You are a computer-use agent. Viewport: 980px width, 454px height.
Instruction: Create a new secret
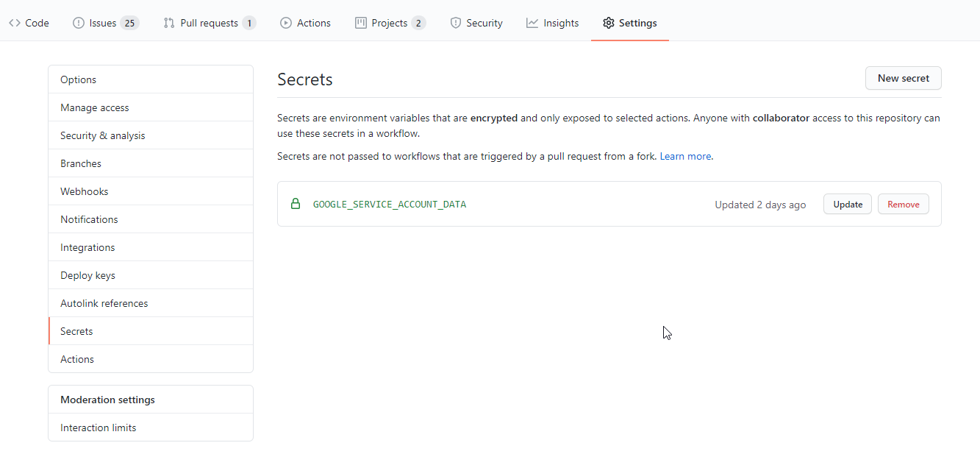coord(903,78)
